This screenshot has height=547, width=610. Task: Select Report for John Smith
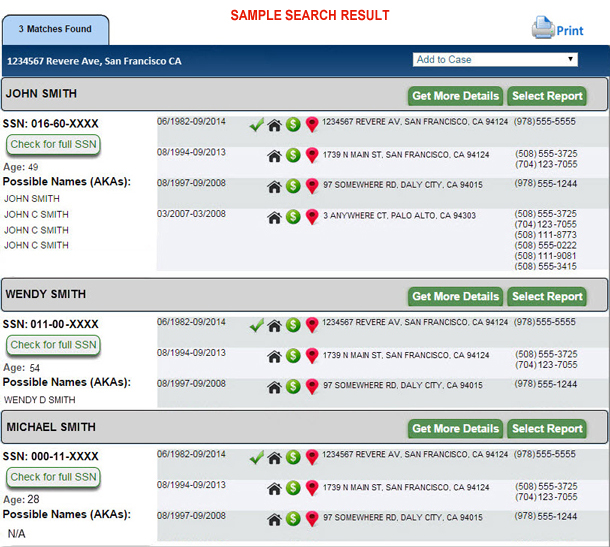click(x=547, y=96)
